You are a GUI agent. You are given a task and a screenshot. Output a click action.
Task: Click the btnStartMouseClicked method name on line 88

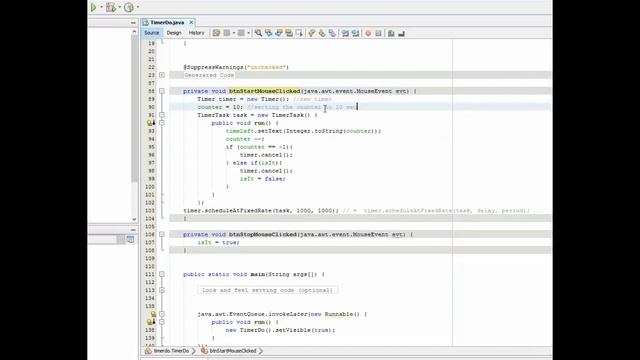264,91
